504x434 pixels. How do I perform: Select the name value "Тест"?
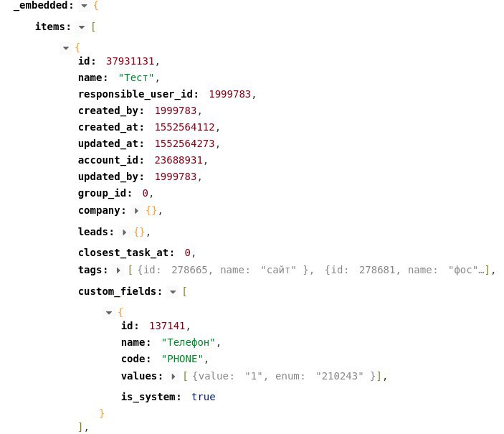point(136,78)
